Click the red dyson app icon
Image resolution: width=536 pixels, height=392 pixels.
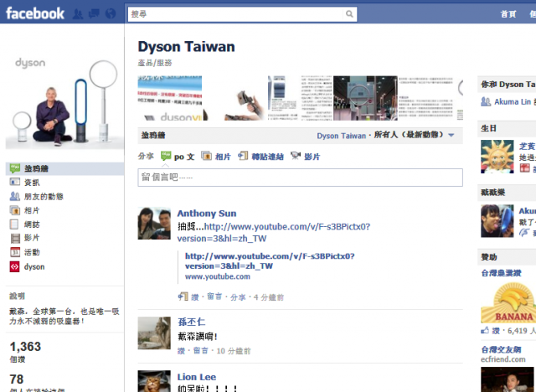point(14,266)
